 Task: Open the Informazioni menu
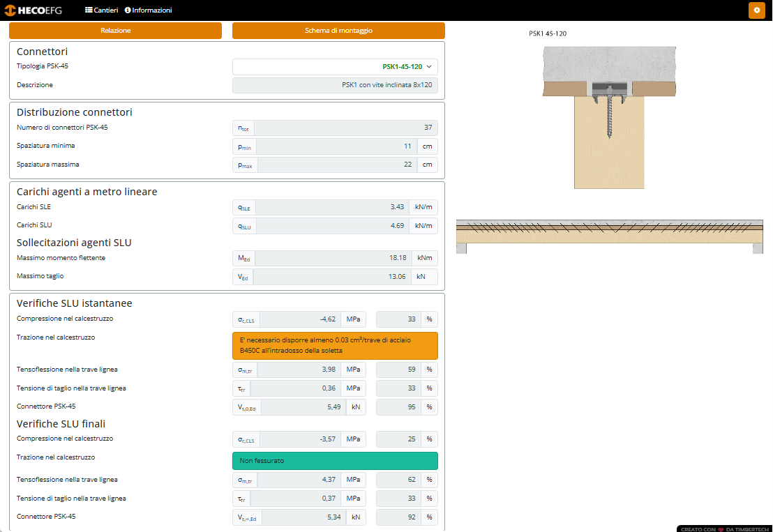tap(149, 10)
